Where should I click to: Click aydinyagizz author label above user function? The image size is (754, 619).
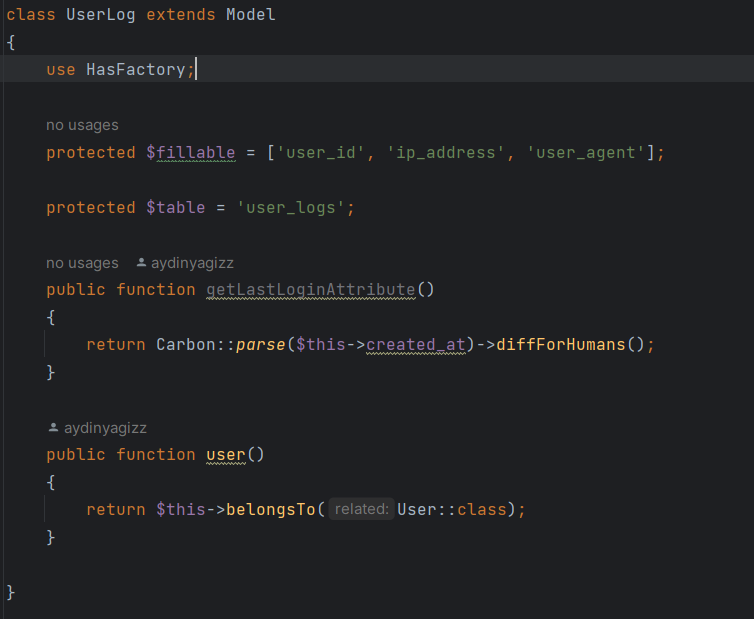click(105, 428)
